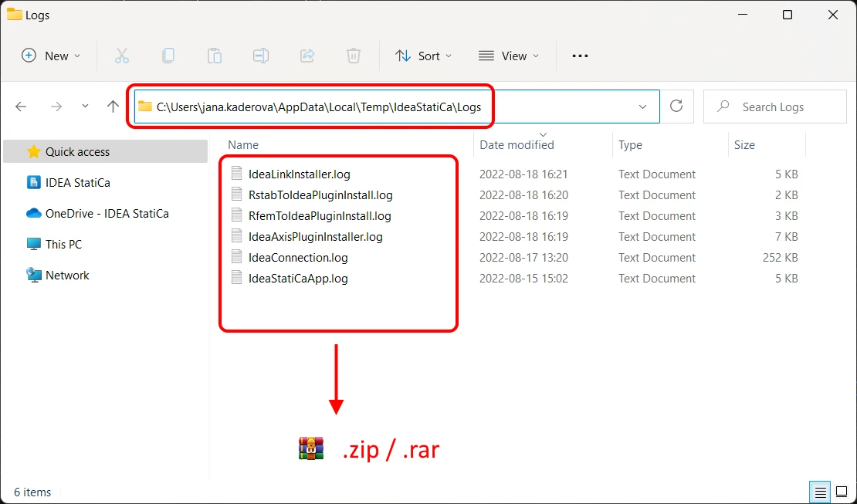Refresh the Logs folder

point(676,106)
